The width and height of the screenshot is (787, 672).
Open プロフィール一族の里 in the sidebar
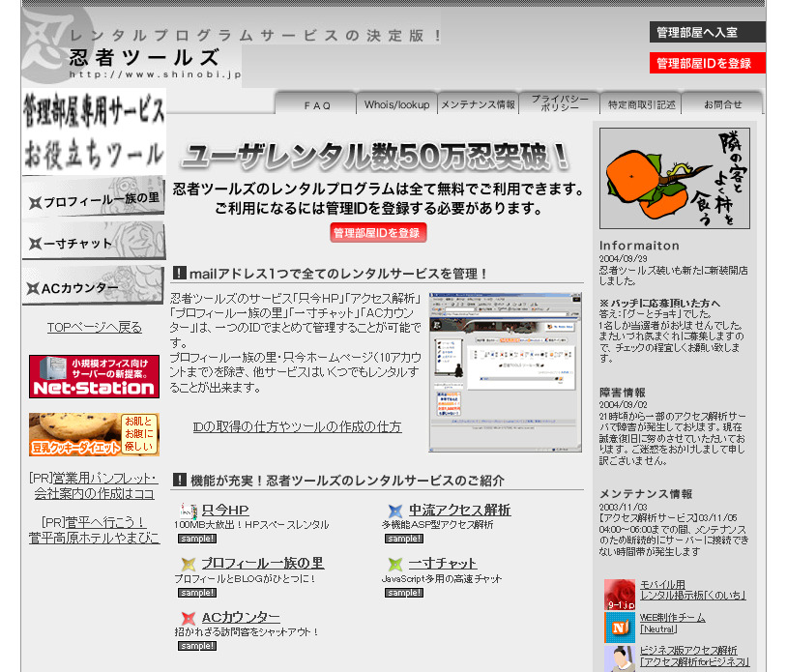coord(94,198)
